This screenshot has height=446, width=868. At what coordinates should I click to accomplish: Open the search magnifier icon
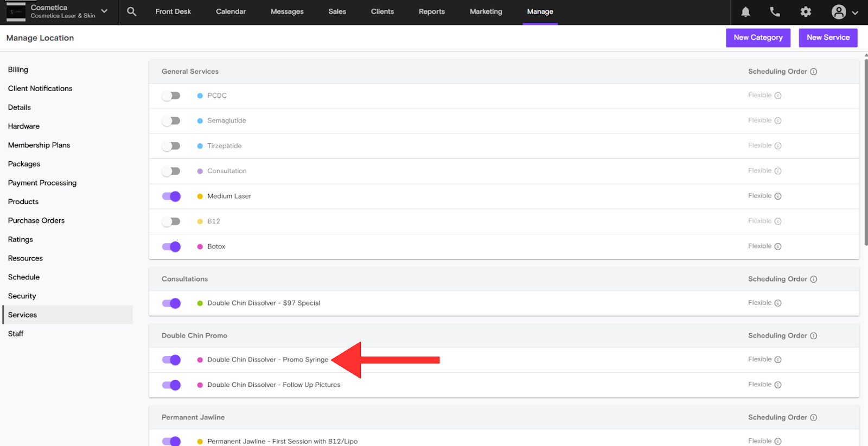point(132,11)
